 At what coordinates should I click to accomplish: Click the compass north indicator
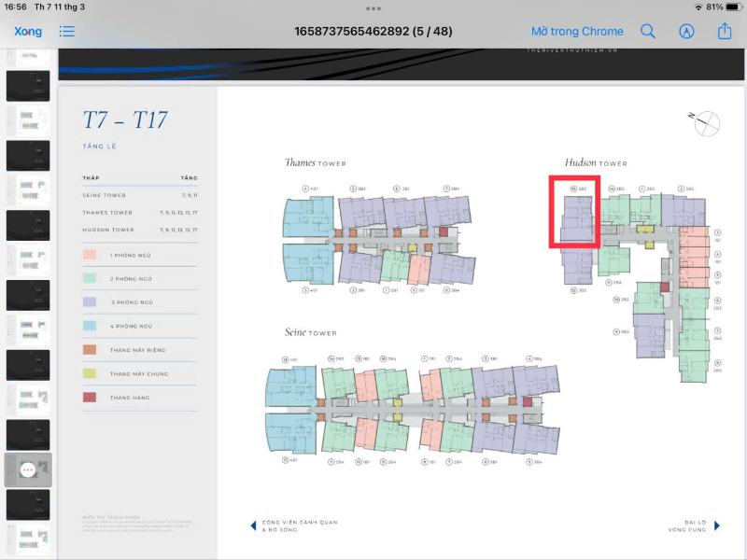click(x=706, y=123)
